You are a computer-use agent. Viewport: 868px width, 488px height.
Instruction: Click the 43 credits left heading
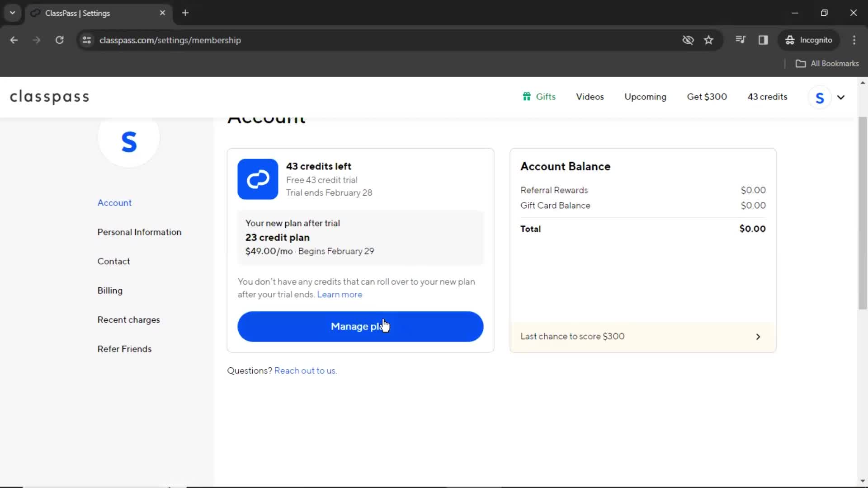[x=318, y=166]
